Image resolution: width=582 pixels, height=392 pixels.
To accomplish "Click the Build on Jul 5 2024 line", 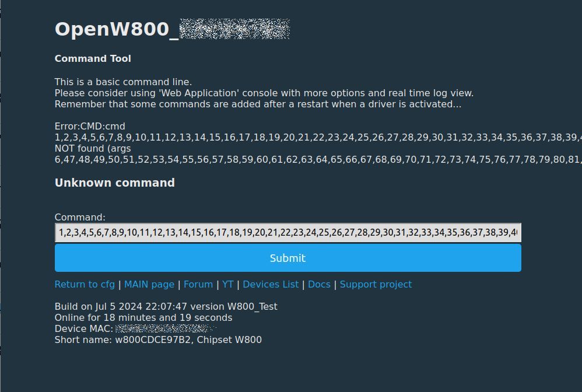I will (x=166, y=307).
